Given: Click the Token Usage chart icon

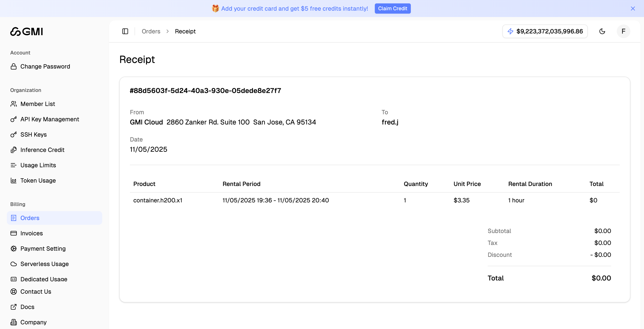Looking at the screenshot, I should click(14, 180).
